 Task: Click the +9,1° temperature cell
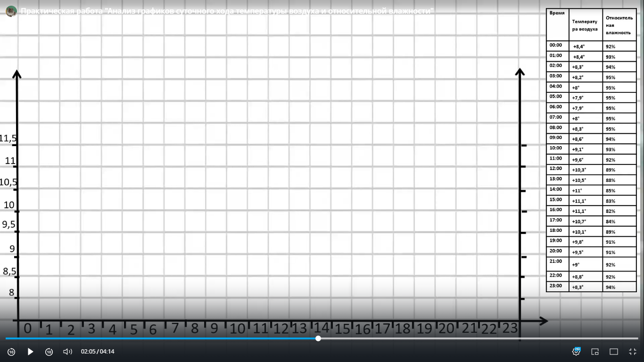tap(586, 149)
